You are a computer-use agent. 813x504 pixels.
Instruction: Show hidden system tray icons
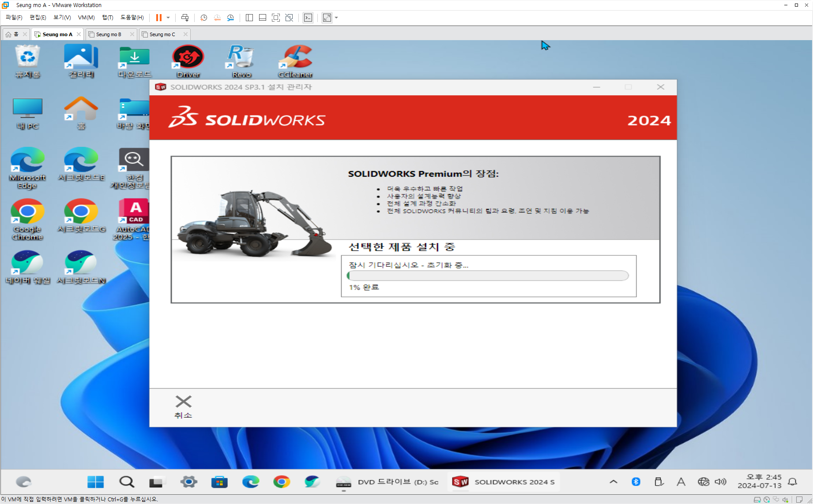click(614, 482)
